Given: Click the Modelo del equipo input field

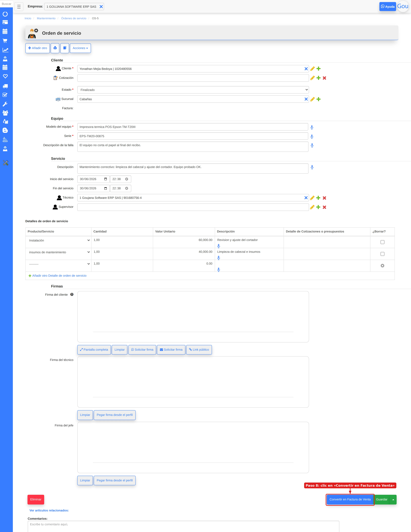Looking at the screenshot, I should 193,127.
